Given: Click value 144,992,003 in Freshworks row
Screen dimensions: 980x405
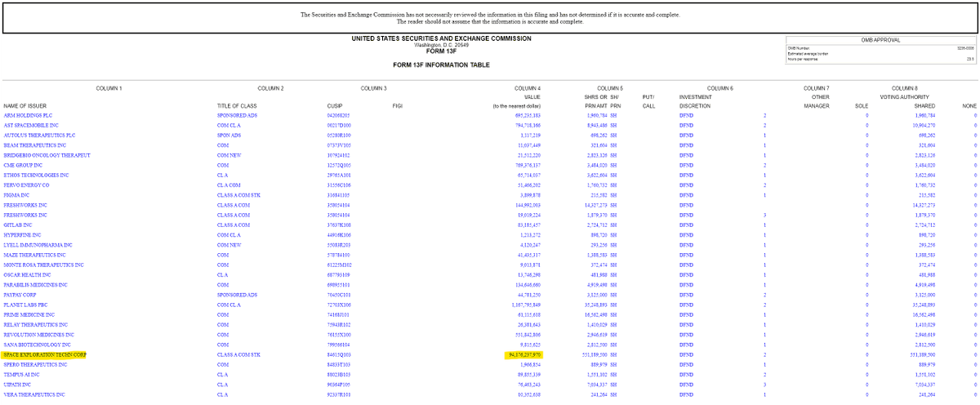Looking at the screenshot, I should click(x=527, y=205).
